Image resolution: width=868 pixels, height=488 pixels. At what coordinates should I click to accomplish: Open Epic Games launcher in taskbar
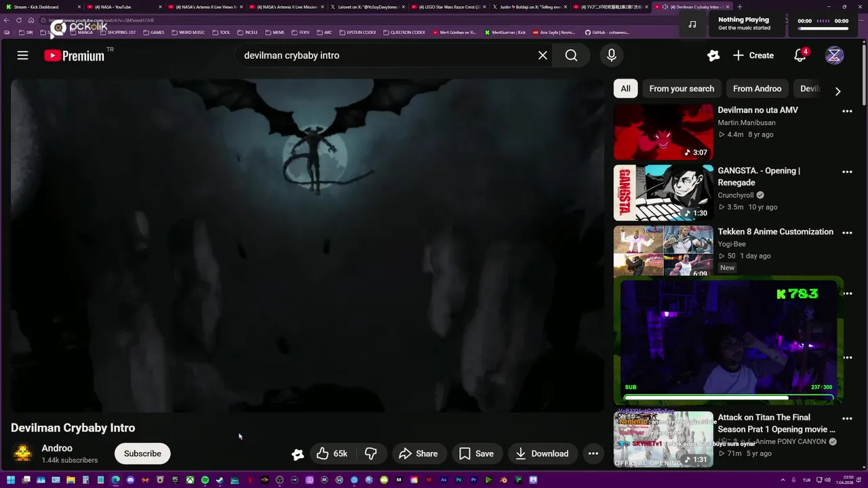(175, 480)
